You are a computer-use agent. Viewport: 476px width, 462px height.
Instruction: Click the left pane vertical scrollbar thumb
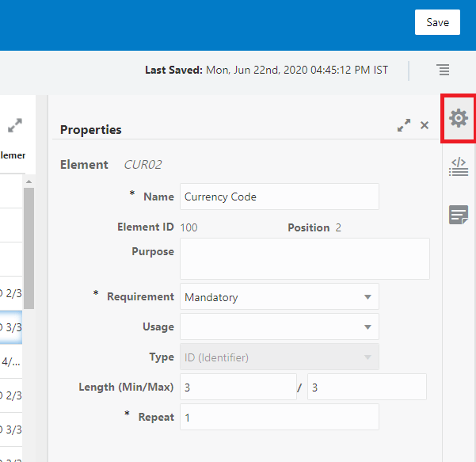(x=29, y=248)
